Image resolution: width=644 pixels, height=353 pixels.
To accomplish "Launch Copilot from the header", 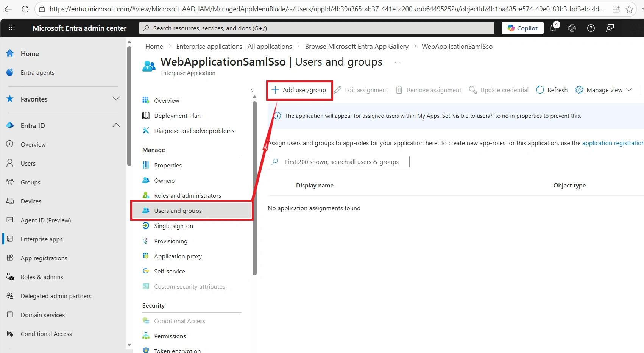I will (x=522, y=28).
